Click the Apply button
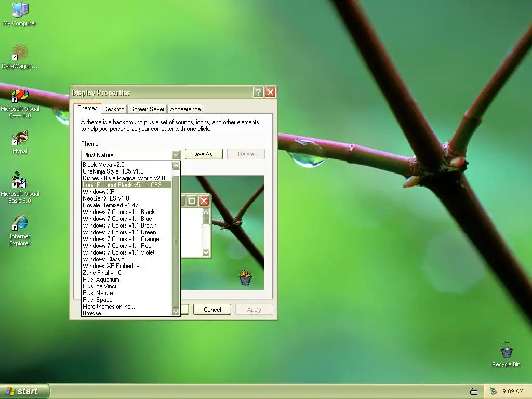The image size is (532, 399). point(254,310)
